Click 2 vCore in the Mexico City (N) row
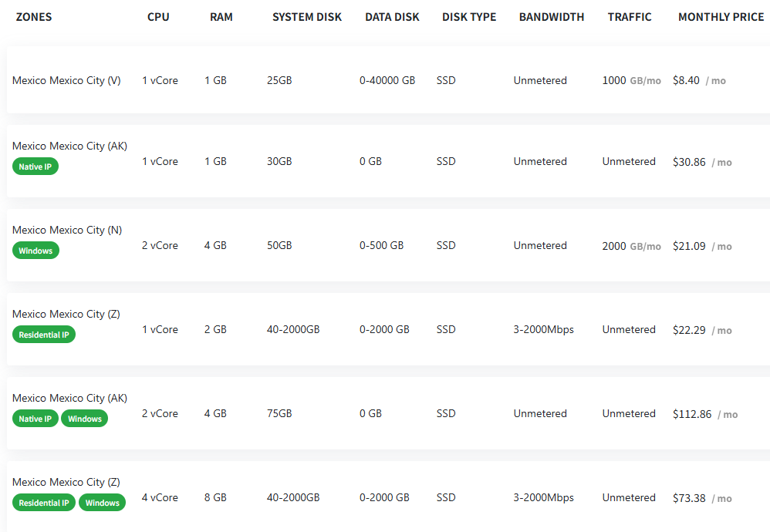The width and height of the screenshot is (770, 532). pos(160,245)
